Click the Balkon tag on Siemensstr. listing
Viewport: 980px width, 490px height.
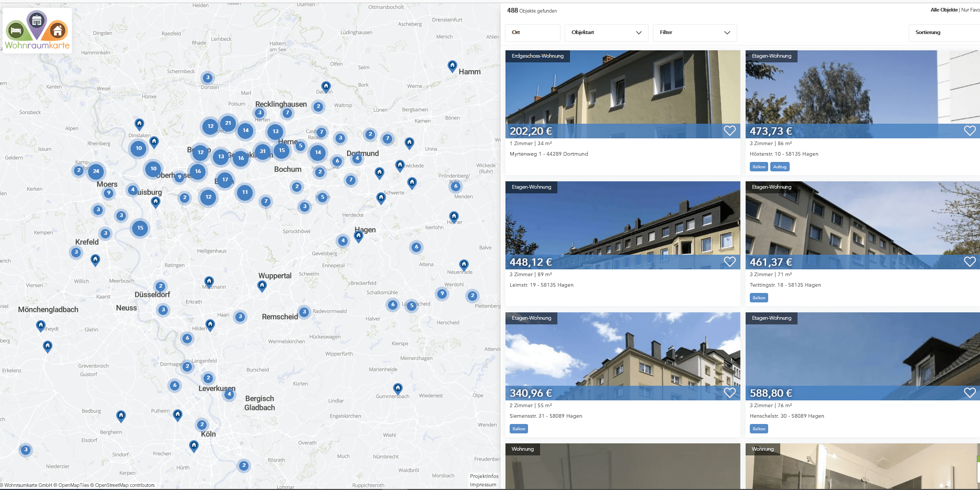(x=519, y=429)
